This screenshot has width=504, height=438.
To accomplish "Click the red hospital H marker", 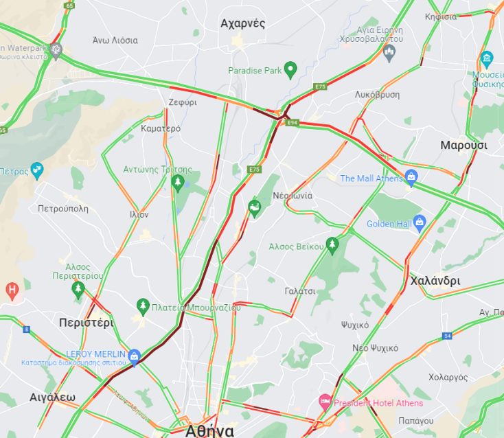I will click(12, 291).
